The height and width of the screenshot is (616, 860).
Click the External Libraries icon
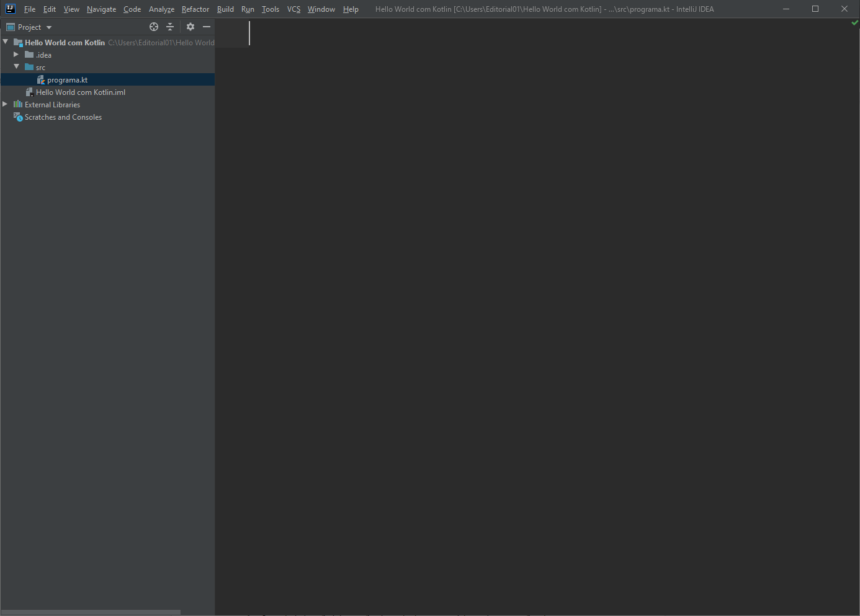click(18, 104)
